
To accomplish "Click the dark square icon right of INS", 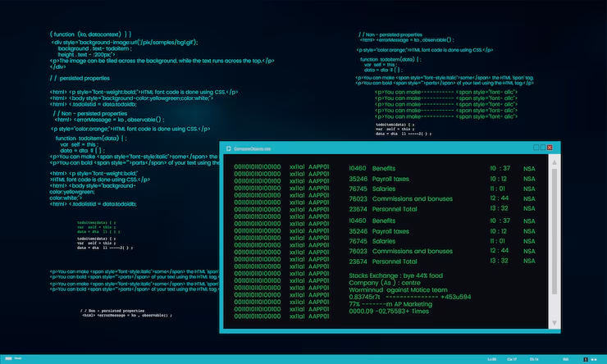I will [x=586, y=360].
